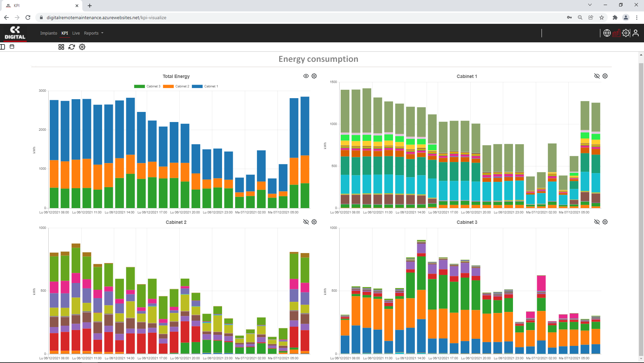Expand the Reports dropdown menu
644x363 pixels.
point(94,33)
